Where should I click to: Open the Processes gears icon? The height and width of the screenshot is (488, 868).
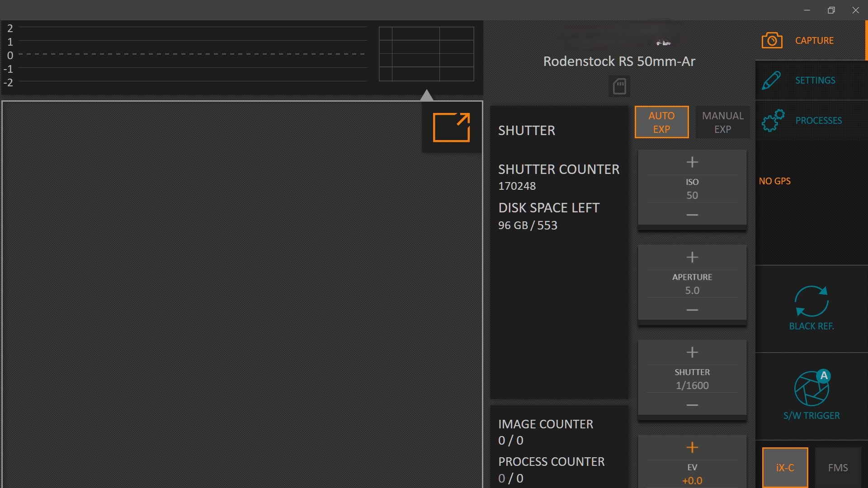[773, 121]
